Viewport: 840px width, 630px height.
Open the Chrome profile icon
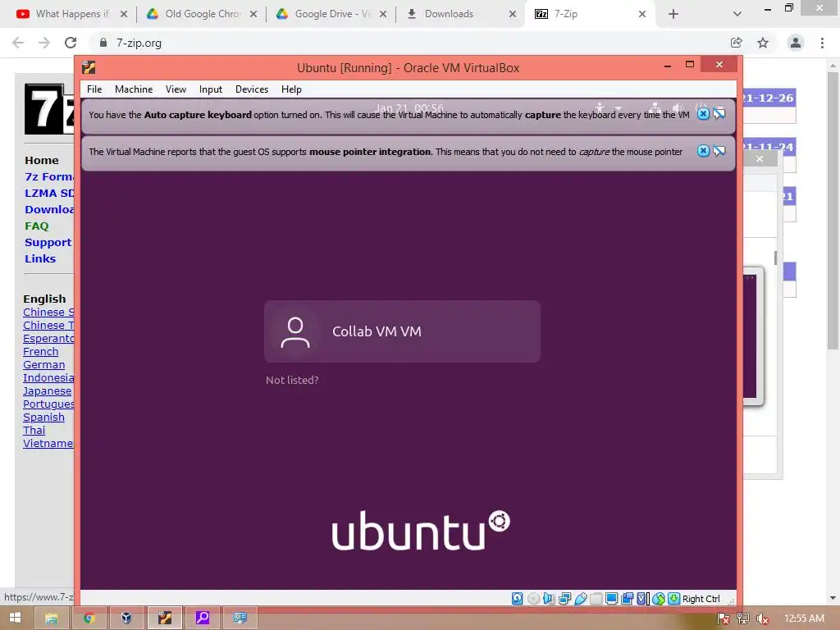(x=796, y=43)
